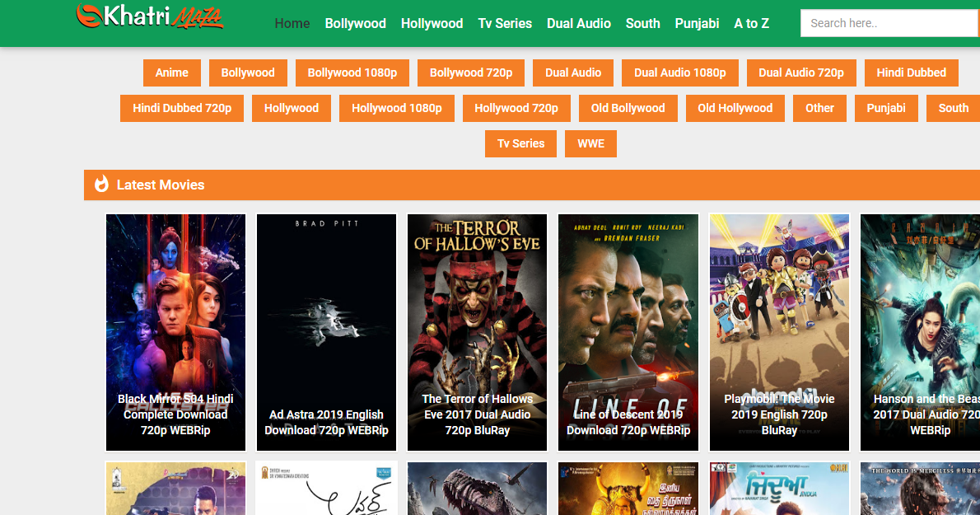Open the Ad Astra 2019 English poster
Viewport: 980px width, 515px height.
326,333
